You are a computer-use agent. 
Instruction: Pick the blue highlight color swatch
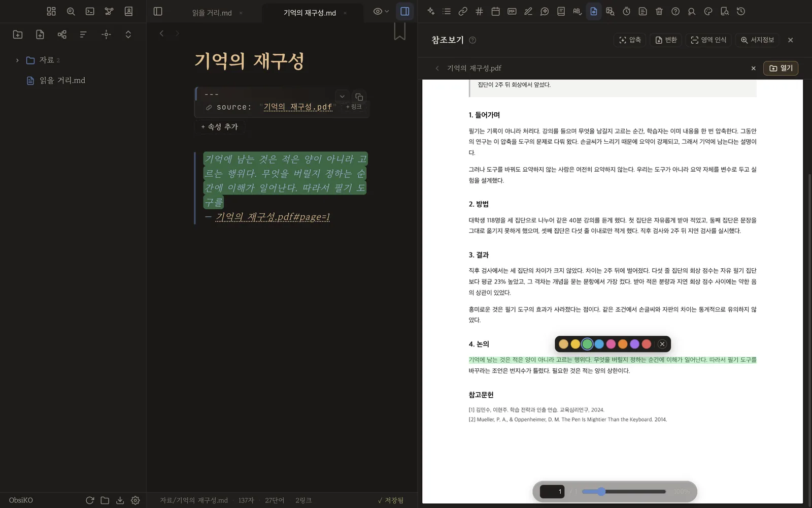[599, 344]
